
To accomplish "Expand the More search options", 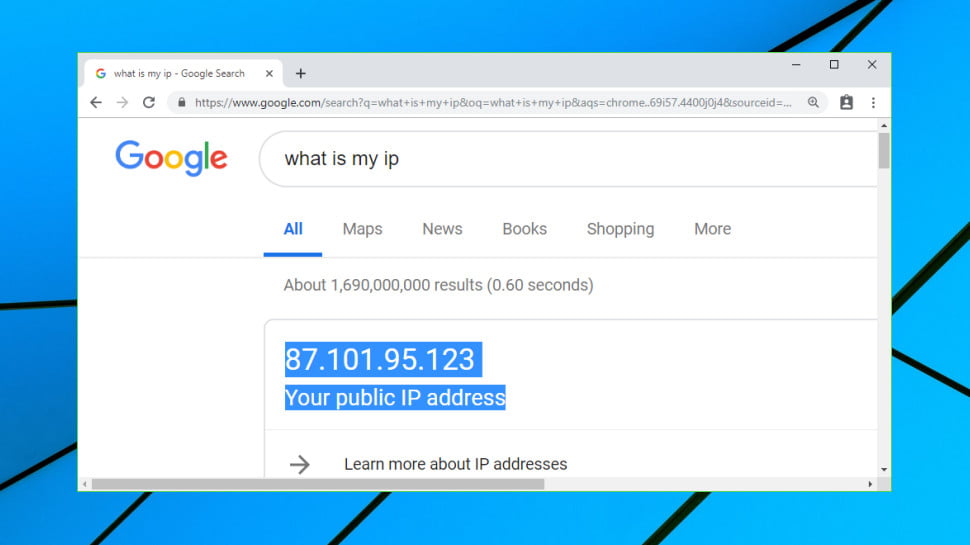I will pos(712,229).
